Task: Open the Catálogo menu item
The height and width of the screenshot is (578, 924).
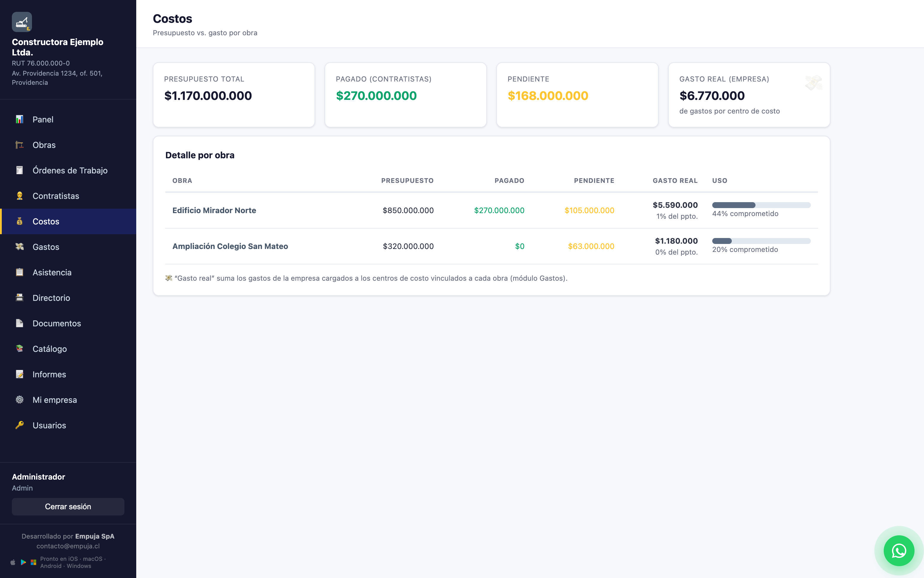Action: [68, 349]
